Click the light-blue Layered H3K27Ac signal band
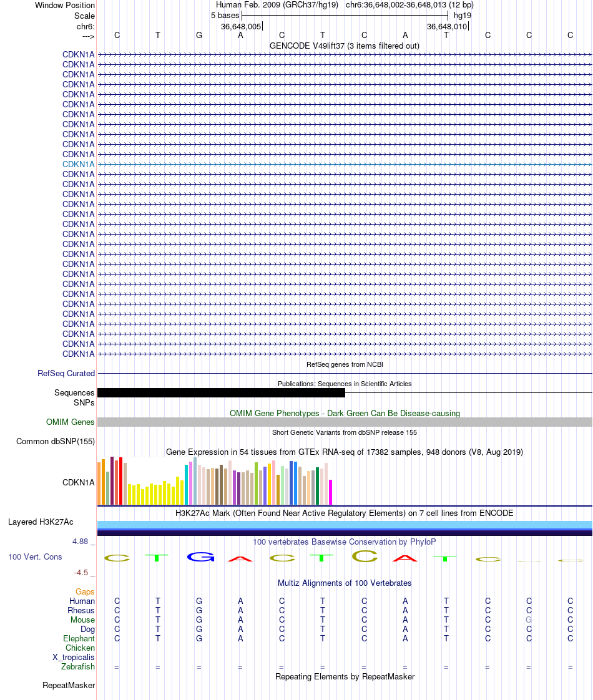This screenshot has height=700, width=593. click(x=345, y=525)
